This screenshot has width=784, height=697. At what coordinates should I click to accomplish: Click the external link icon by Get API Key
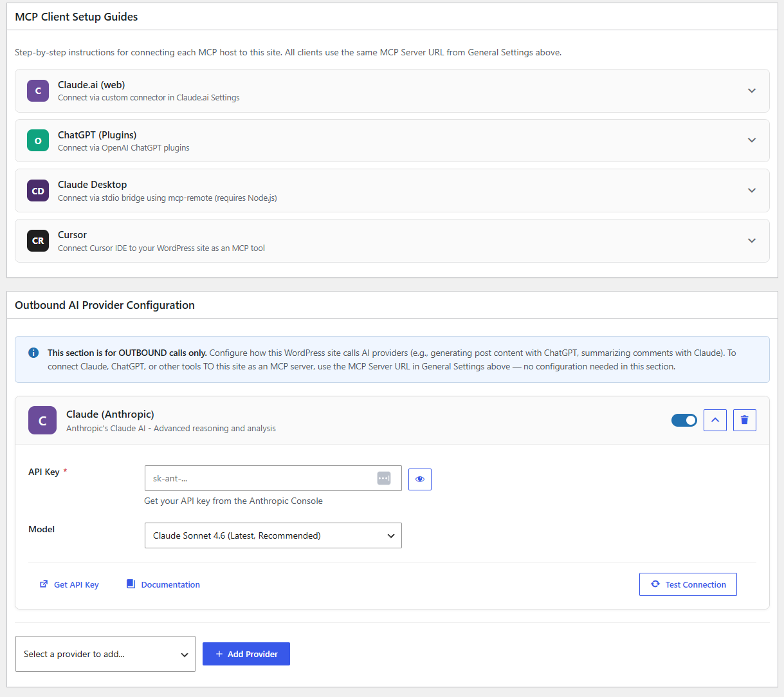[44, 584]
